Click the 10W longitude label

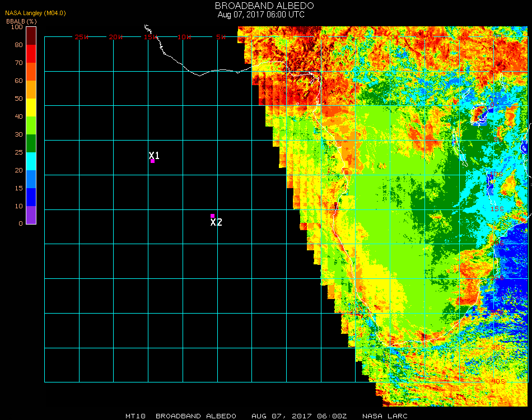pos(184,37)
